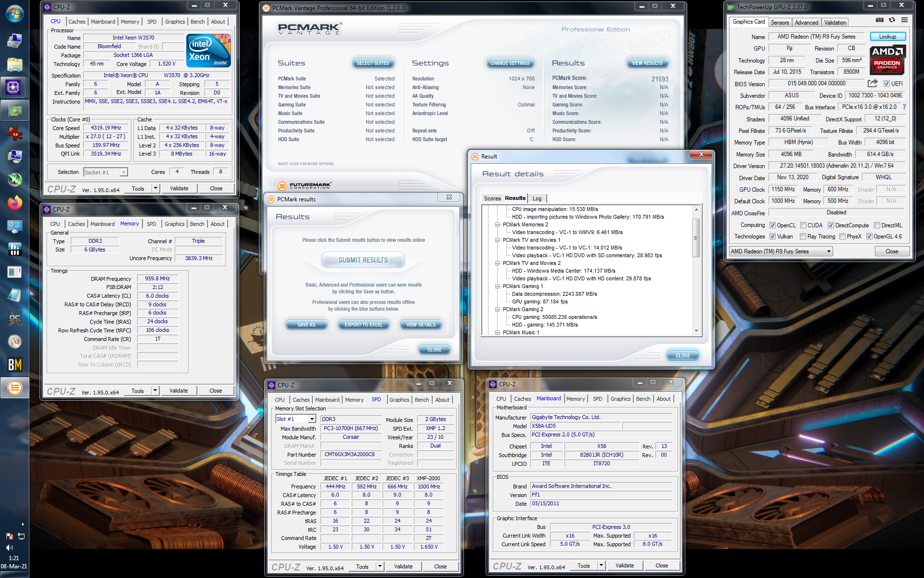Open the Caches tab in the top CPU-Z window
The image size is (924, 578).
pos(77,22)
